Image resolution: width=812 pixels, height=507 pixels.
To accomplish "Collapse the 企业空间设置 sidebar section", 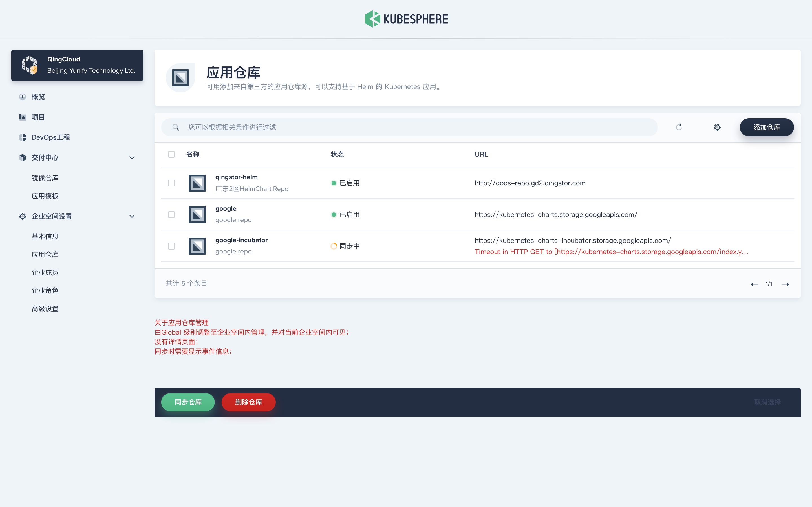I will [x=132, y=216].
